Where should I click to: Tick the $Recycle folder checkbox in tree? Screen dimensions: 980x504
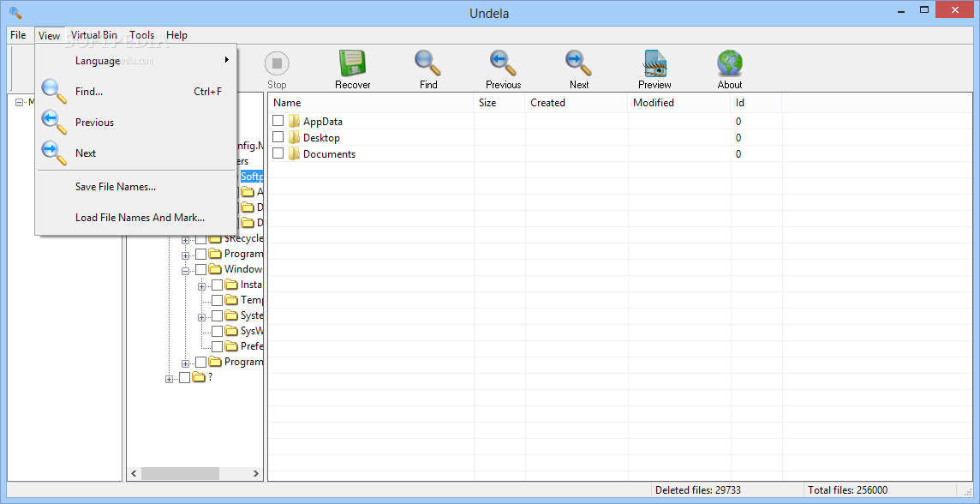[x=200, y=239]
